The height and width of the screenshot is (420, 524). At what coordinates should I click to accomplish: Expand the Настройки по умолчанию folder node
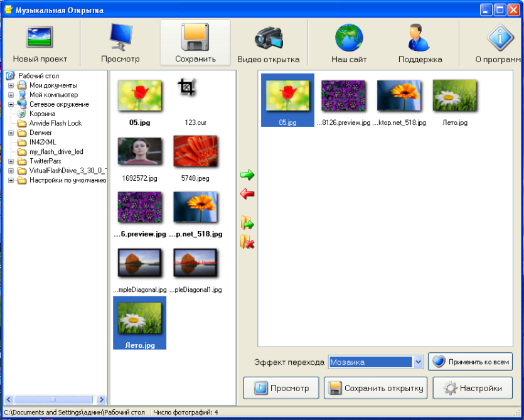[x=11, y=180]
